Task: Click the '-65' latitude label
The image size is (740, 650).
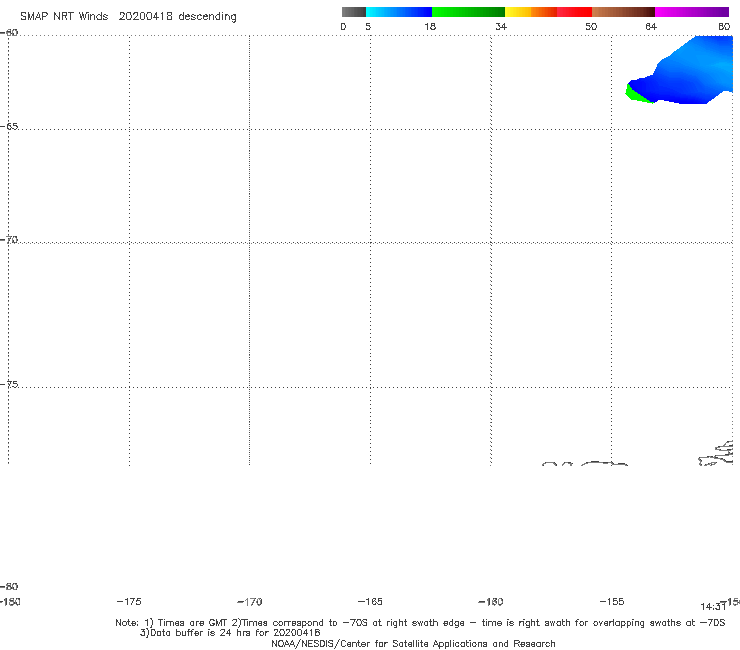Action: click(9, 127)
